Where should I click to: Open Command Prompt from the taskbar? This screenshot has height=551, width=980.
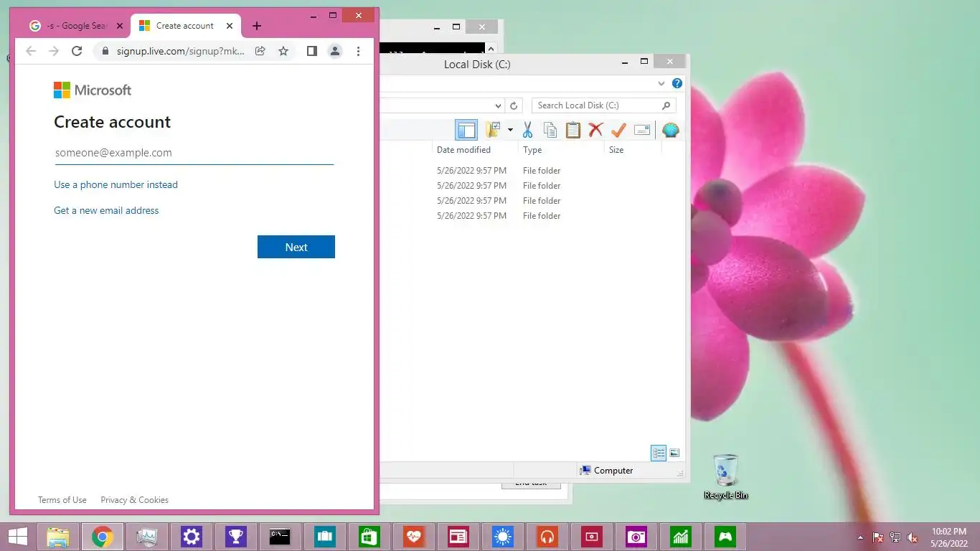tap(280, 537)
